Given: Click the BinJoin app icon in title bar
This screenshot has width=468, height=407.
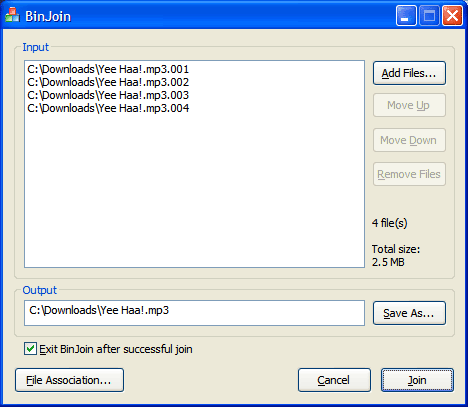Looking at the screenshot, I should pyautogui.click(x=12, y=15).
